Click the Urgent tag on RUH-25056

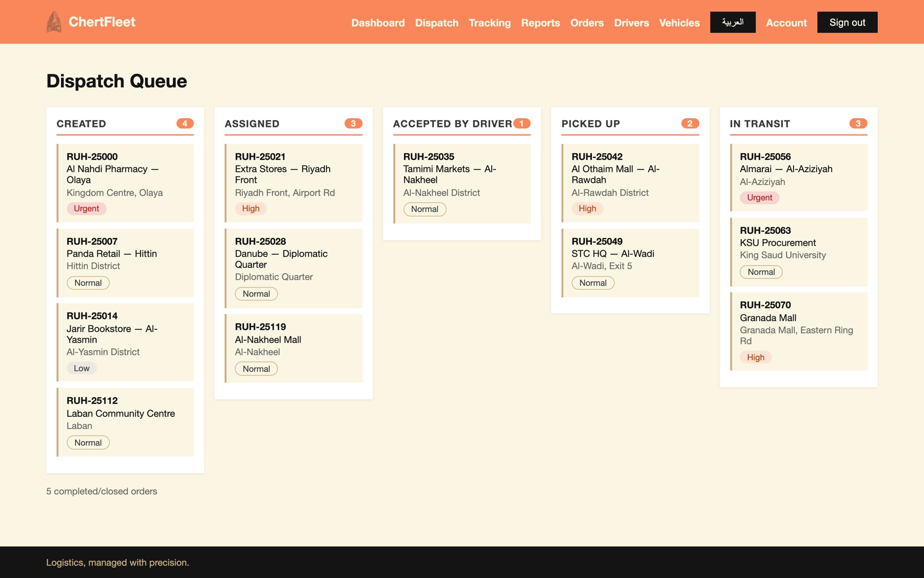760,198
